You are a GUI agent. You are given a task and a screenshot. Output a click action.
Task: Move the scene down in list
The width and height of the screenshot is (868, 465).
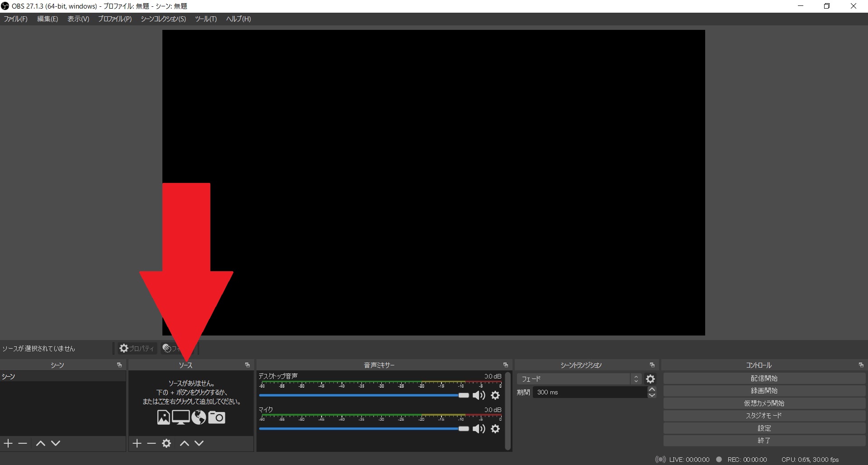click(56, 443)
